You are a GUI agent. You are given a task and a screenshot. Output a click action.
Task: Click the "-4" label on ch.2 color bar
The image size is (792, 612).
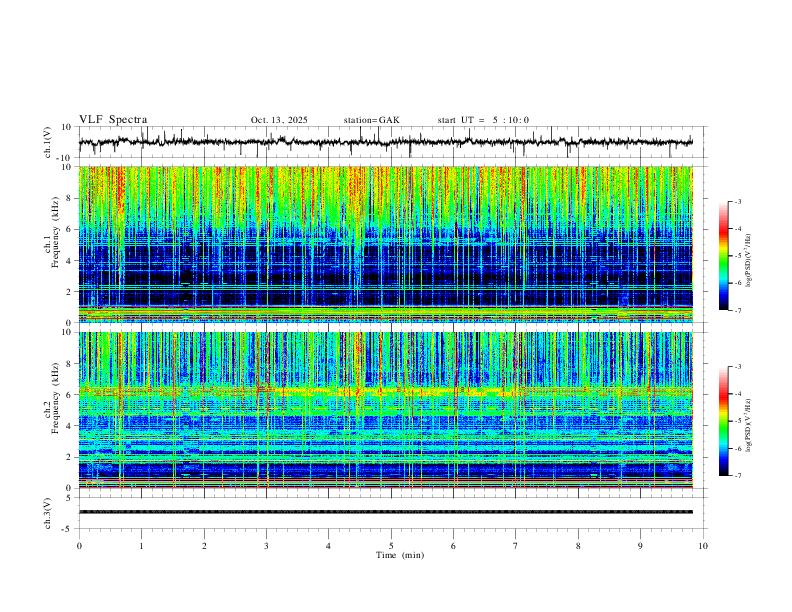pos(737,394)
